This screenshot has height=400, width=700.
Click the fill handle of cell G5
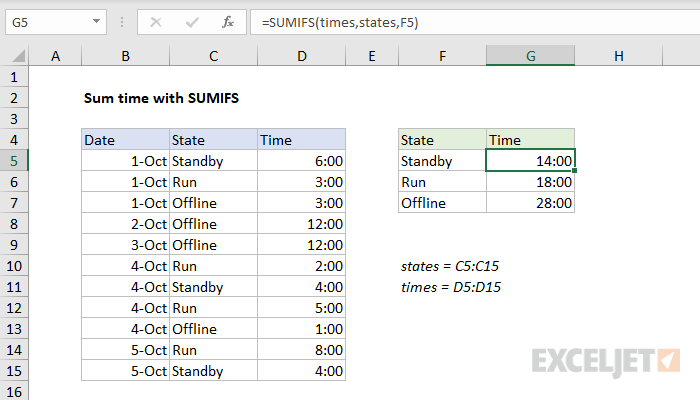pyautogui.click(x=574, y=171)
